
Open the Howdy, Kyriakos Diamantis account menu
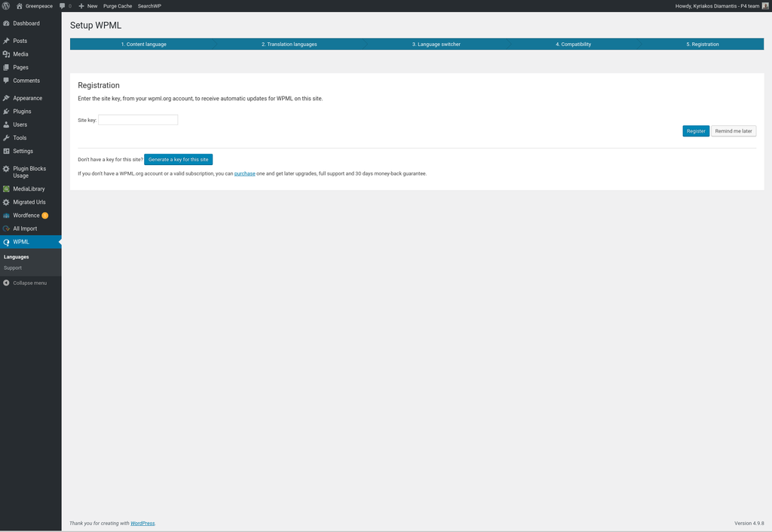click(x=721, y=6)
